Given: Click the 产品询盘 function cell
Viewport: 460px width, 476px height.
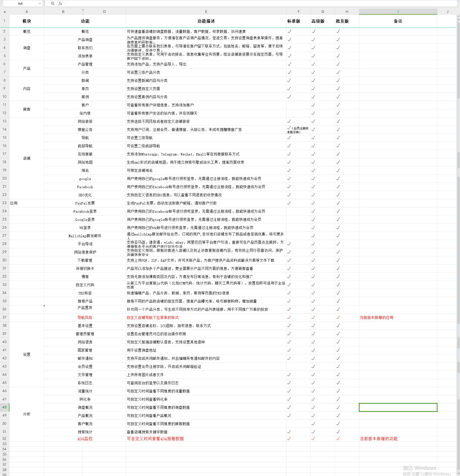Looking at the screenshot, I should point(85,40).
